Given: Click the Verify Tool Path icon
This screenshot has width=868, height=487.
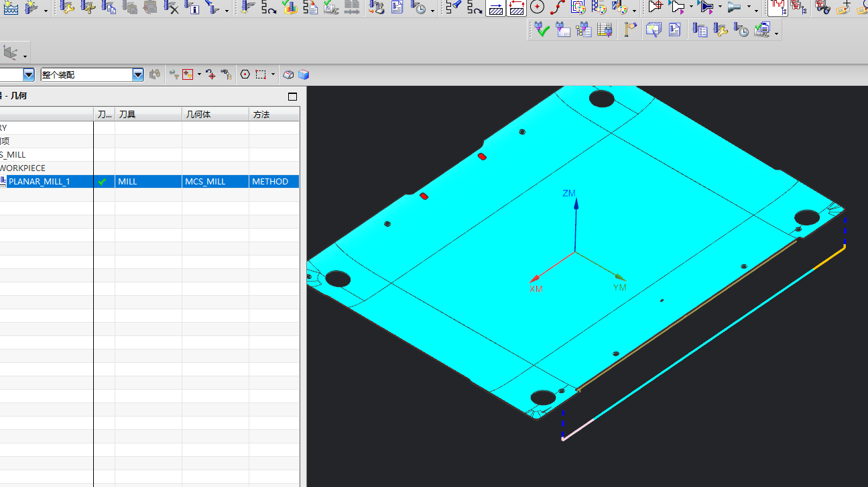Looking at the screenshot, I should pyautogui.click(x=290, y=7).
